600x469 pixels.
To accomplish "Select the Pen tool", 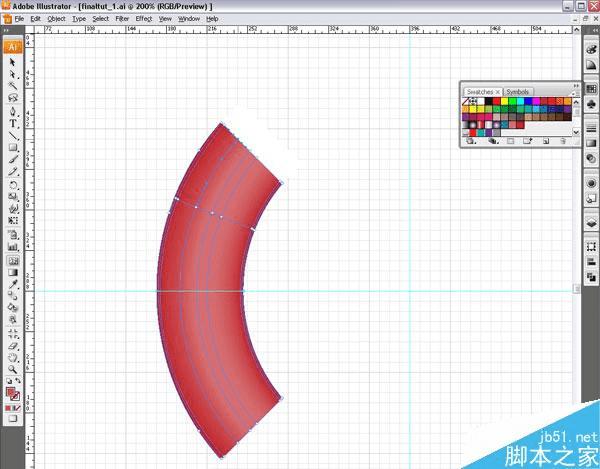I will (x=13, y=112).
